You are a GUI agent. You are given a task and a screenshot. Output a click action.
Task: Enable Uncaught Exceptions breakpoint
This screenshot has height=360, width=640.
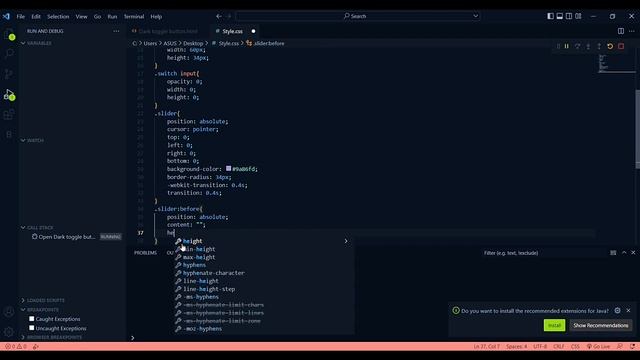tap(31, 328)
